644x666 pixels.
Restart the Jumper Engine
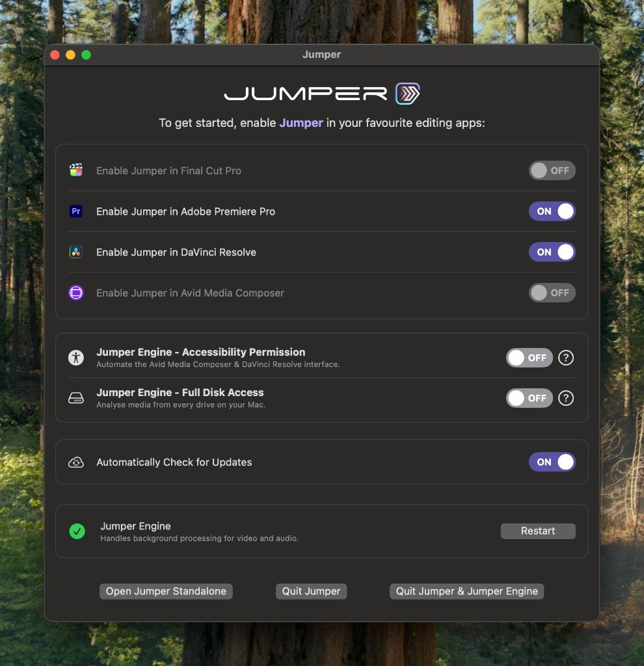[x=538, y=531]
